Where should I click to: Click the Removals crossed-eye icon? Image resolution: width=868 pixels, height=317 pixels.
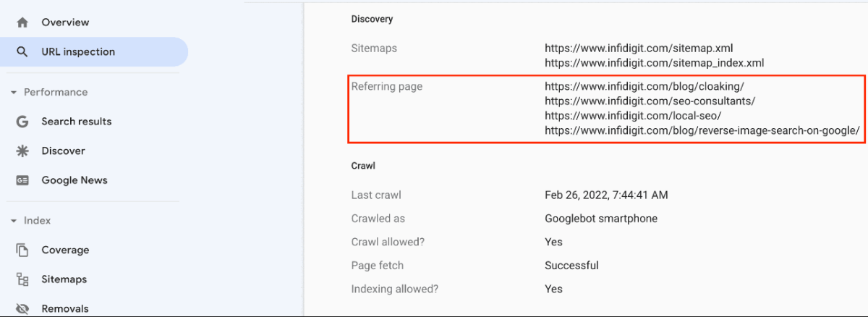click(x=22, y=309)
